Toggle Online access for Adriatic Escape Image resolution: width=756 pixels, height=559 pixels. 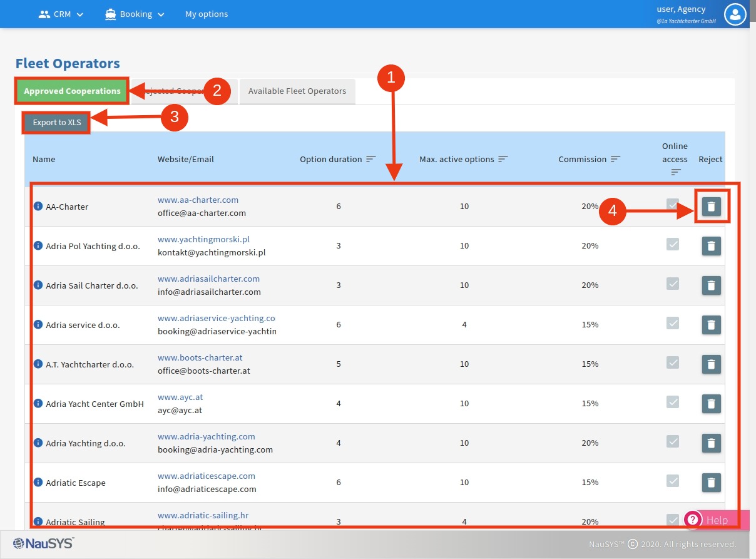pos(673,481)
